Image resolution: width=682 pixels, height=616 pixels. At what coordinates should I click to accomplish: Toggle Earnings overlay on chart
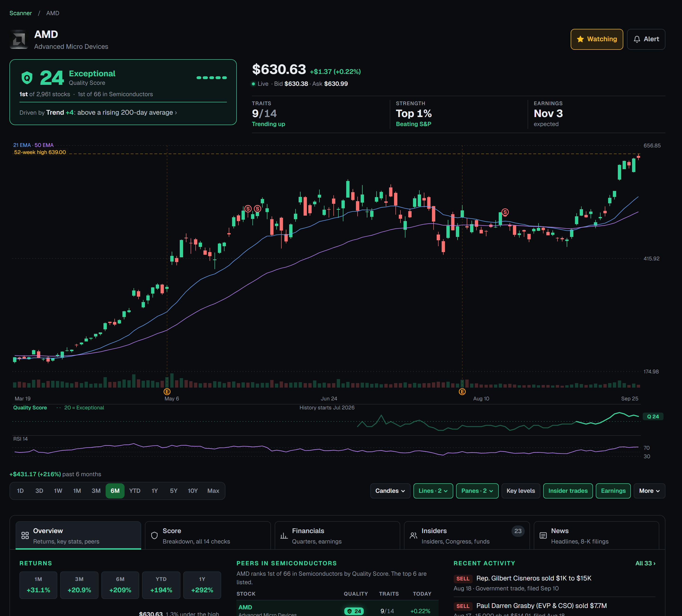click(x=613, y=491)
